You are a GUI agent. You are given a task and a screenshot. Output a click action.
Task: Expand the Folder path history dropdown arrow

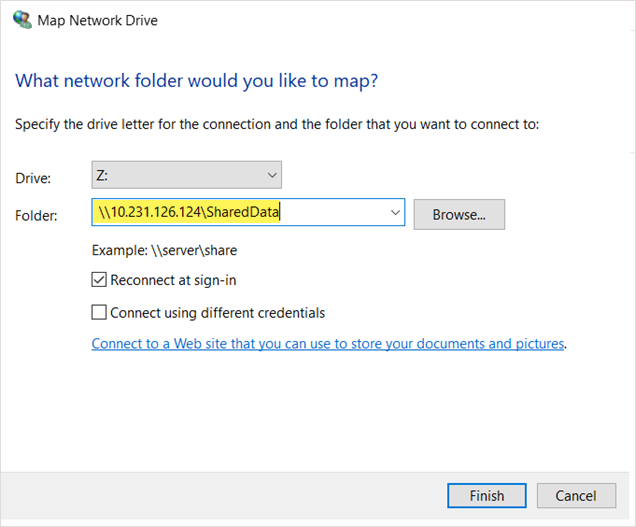coord(395,212)
